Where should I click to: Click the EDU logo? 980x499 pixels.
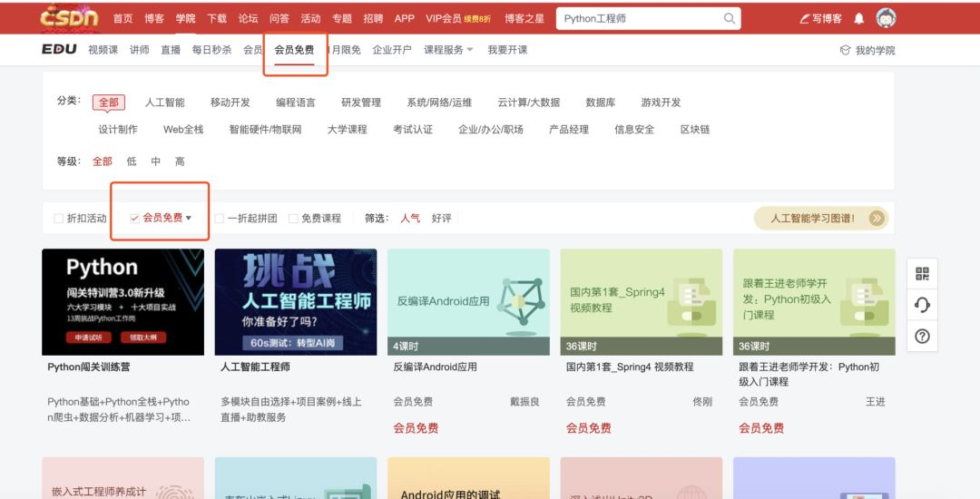click(59, 49)
